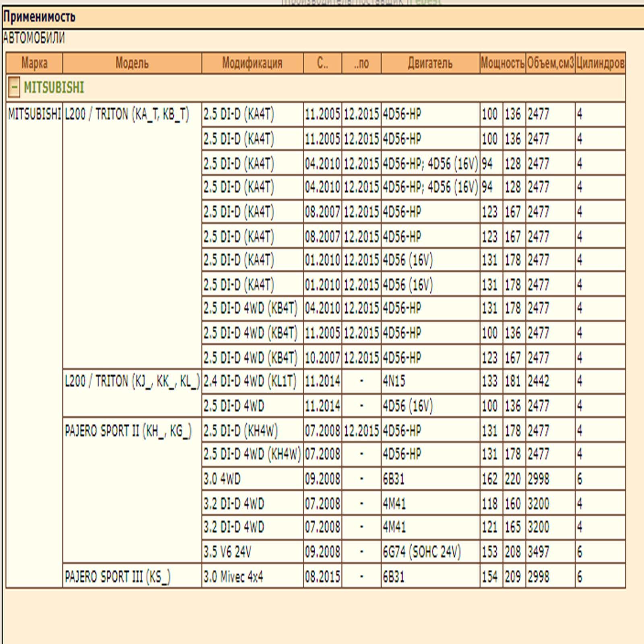This screenshot has height=644, width=644.
Task: Select the PAJERO SPORT III (KS_) model
Action: pyautogui.click(x=118, y=576)
